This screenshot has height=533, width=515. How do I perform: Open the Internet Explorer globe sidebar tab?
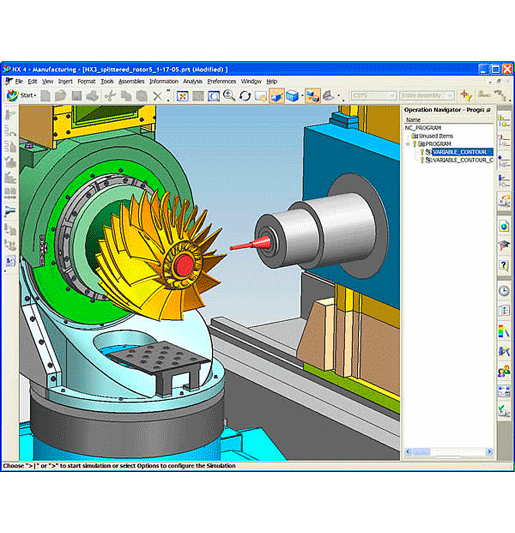pos(504,226)
